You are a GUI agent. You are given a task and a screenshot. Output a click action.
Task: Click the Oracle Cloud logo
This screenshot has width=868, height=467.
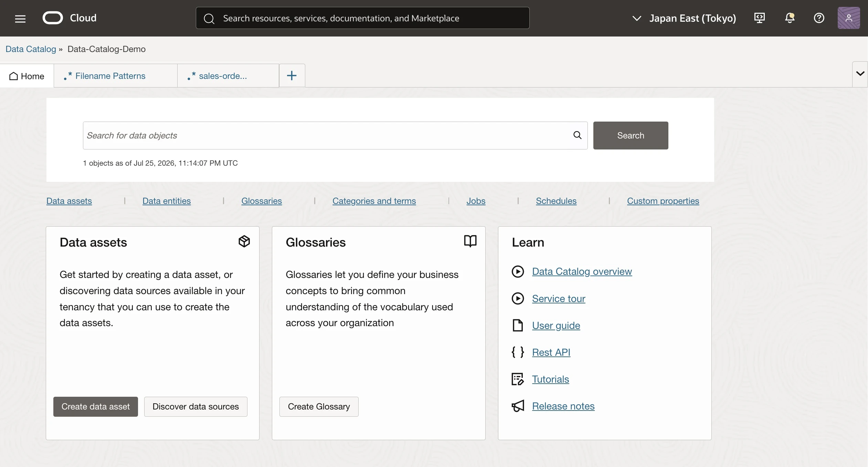[70, 18]
